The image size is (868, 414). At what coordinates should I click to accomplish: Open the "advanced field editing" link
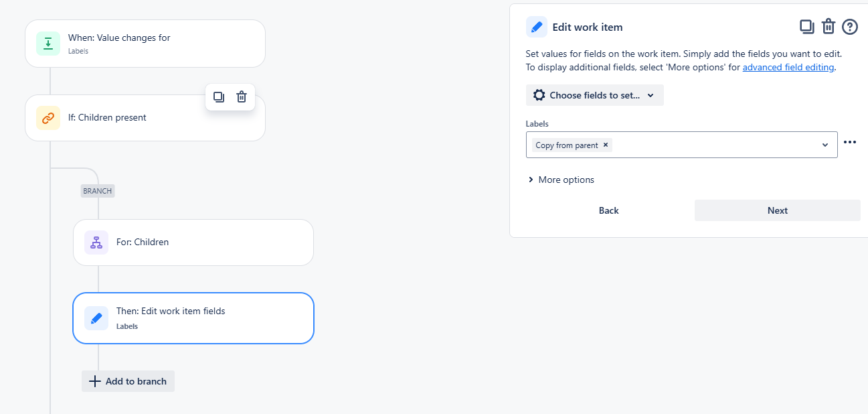(x=788, y=67)
